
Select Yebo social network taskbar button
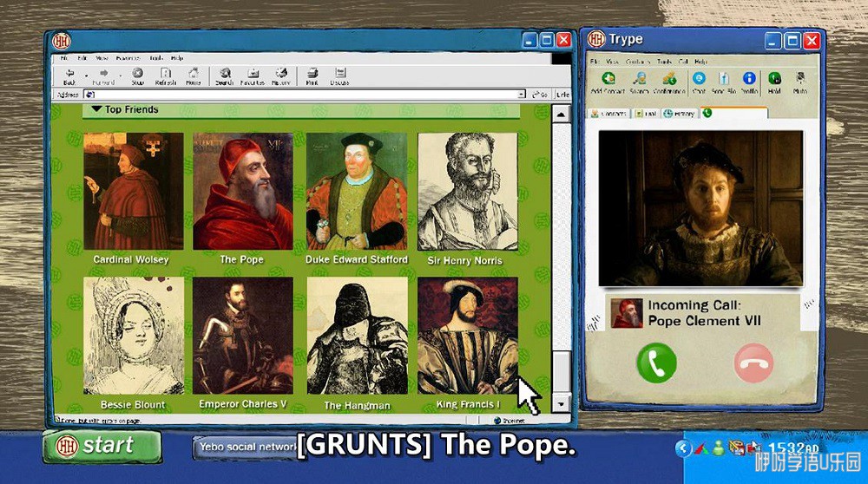[247, 447]
